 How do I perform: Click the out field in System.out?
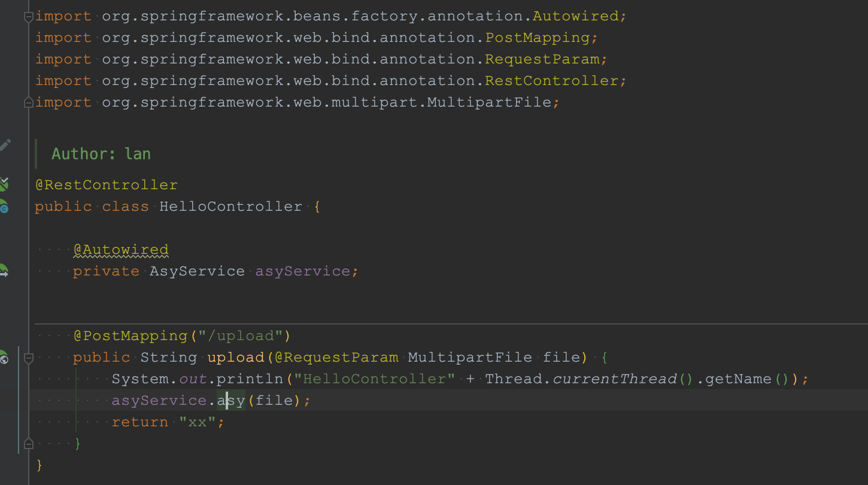(193, 379)
